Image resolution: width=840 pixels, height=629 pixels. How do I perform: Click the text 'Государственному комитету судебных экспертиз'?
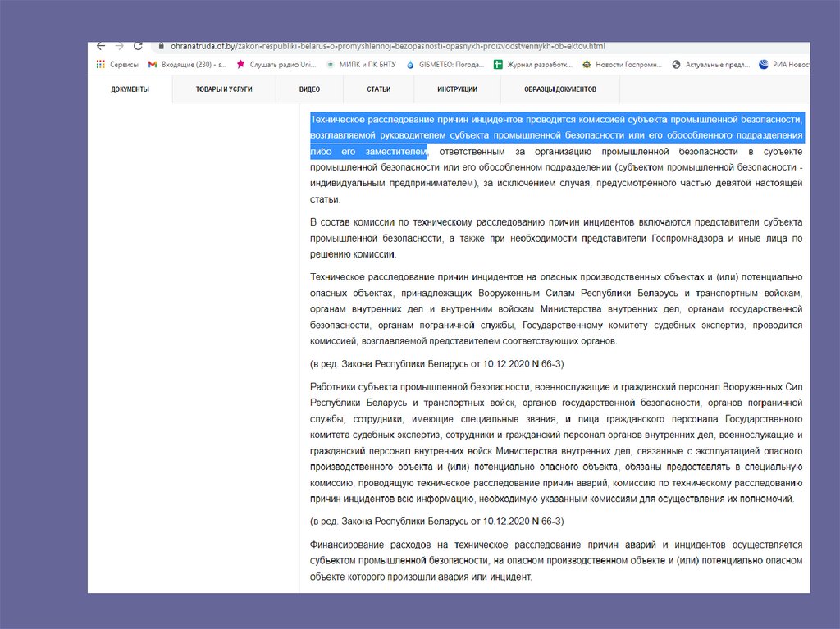pos(634,326)
